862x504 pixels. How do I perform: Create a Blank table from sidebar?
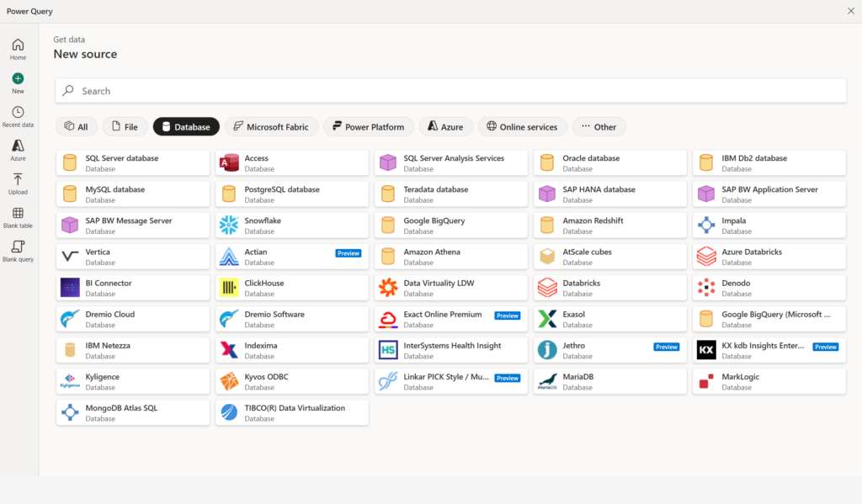point(18,217)
